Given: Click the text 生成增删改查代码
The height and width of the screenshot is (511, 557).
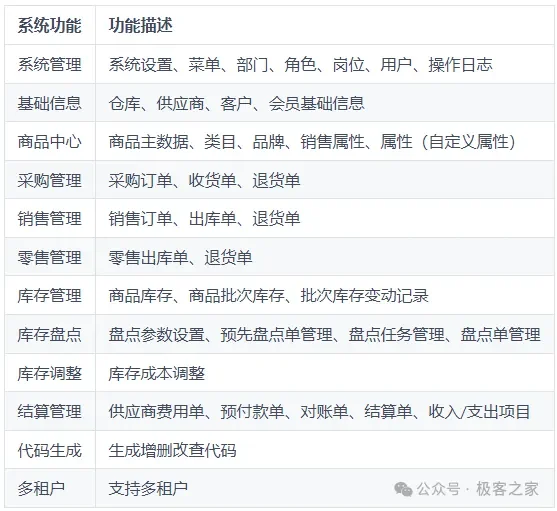Looking at the screenshot, I should tap(173, 450).
